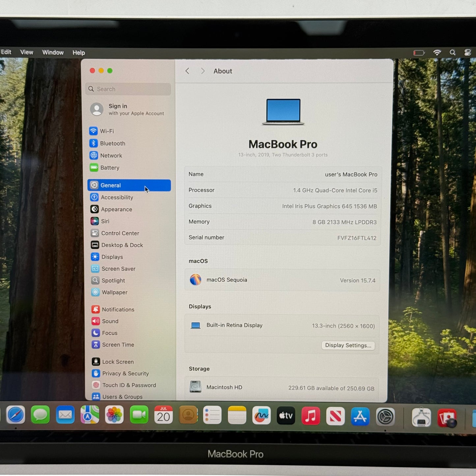Open Touch ID & Password settings
The height and width of the screenshot is (476, 476).
pyautogui.click(x=129, y=385)
